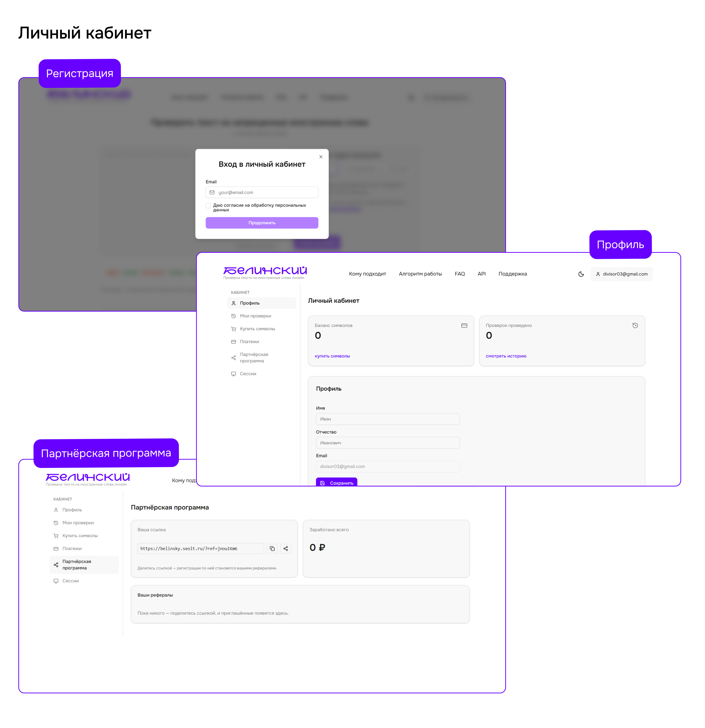
Task: Click the Имя input field
Action: coord(388,419)
